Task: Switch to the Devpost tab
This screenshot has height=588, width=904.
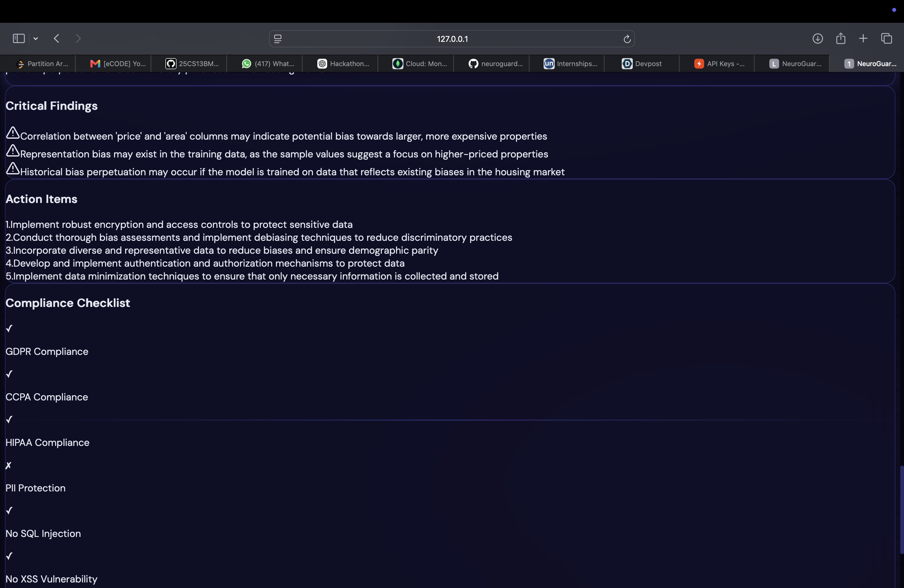Action: click(x=642, y=64)
